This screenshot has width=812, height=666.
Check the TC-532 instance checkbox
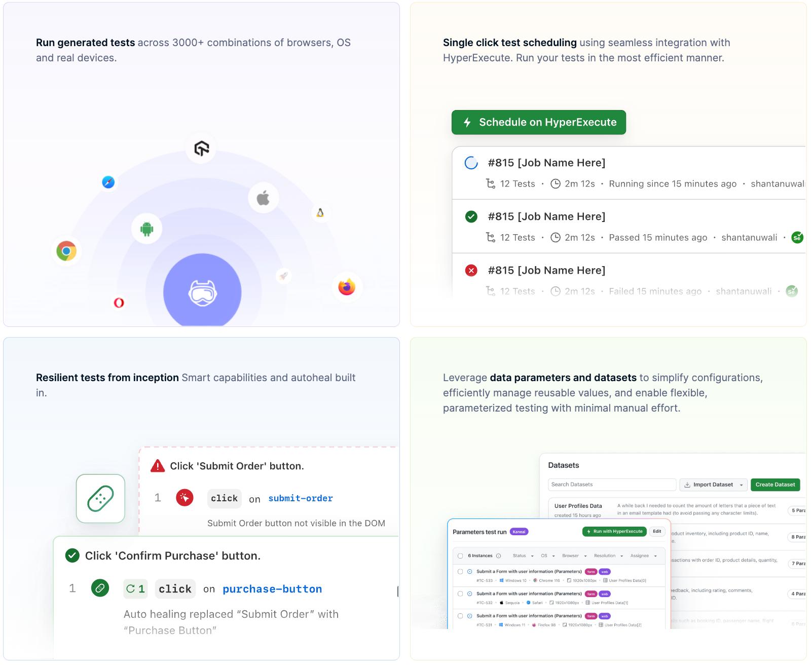click(460, 594)
